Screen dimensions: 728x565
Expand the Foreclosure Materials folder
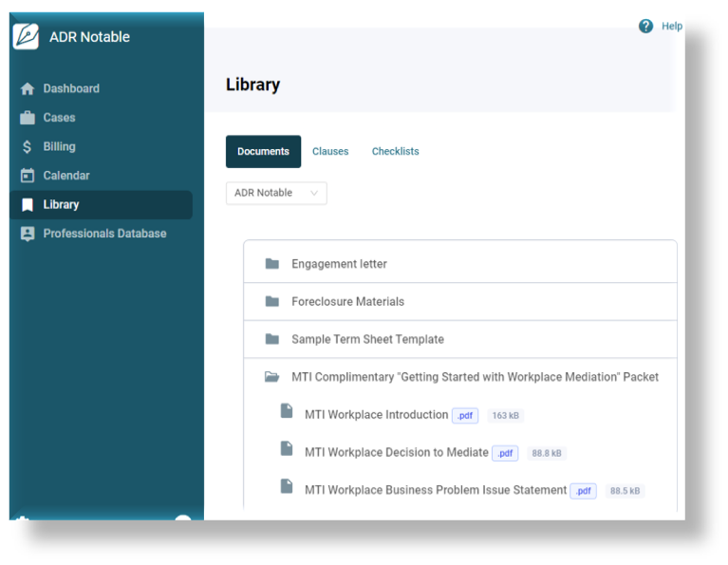click(347, 302)
